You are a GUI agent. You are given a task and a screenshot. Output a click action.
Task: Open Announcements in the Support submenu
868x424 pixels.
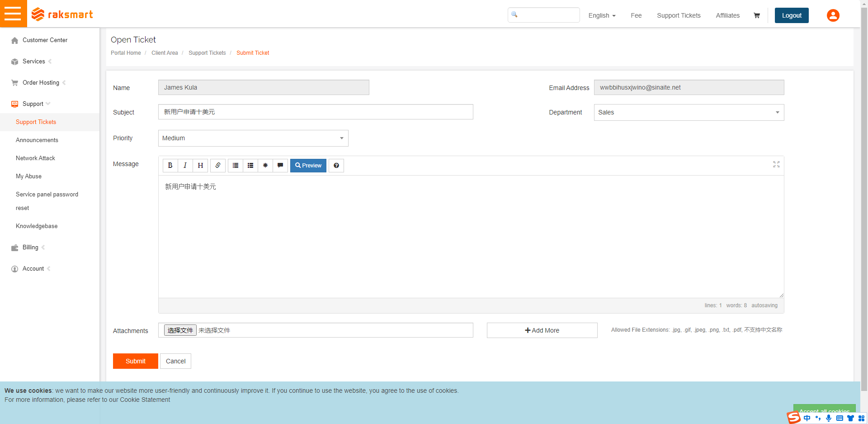click(37, 140)
